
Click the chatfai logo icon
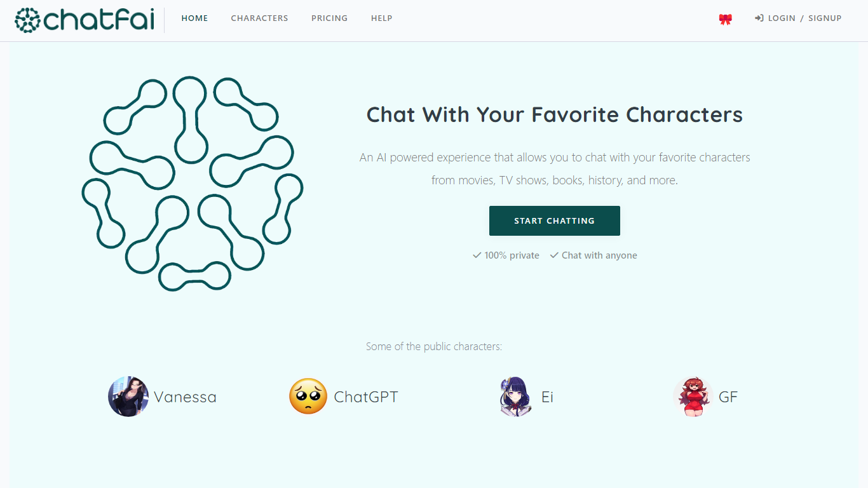tap(27, 20)
